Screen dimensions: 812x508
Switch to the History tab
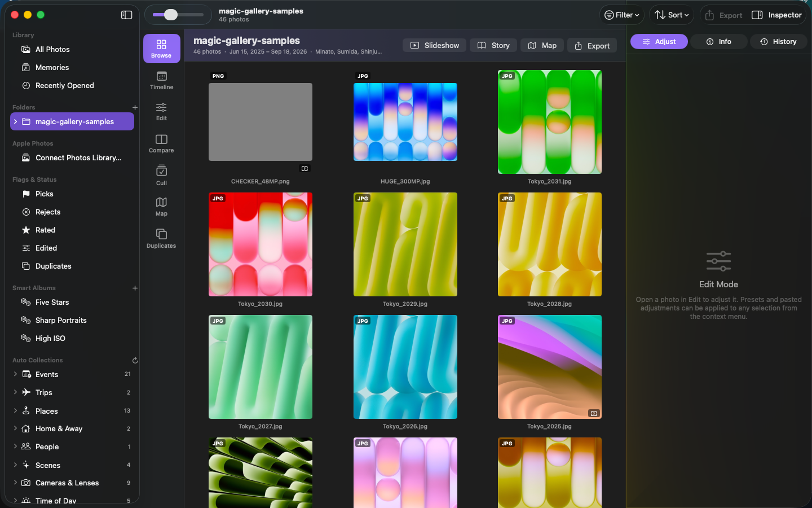778,42
